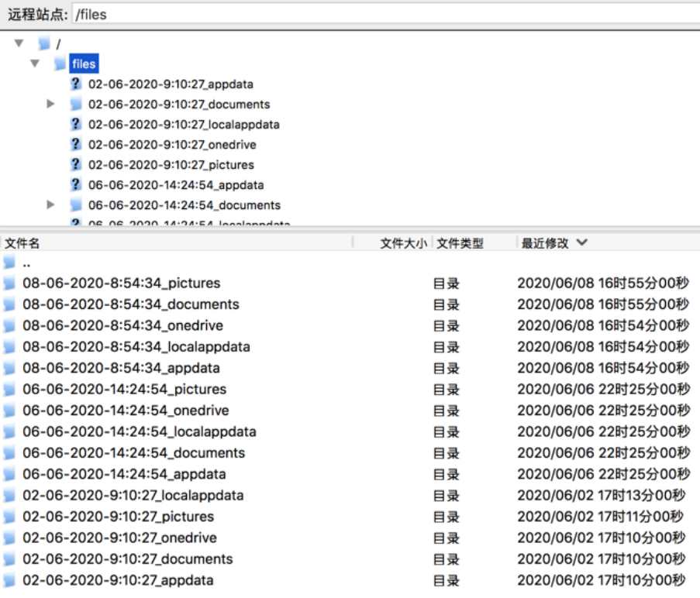The image size is (700, 598).
Task: Click the question-mark icon for 06-06-2020-14:24:54_appdata
Action: [75, 184]
